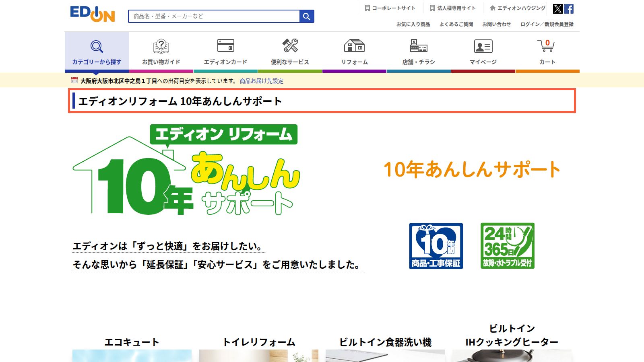Image resolution: width=644 pixels, height=362 pixels.
Task: Open the コーポレートサイト link
Action: [x=390, y=8]
